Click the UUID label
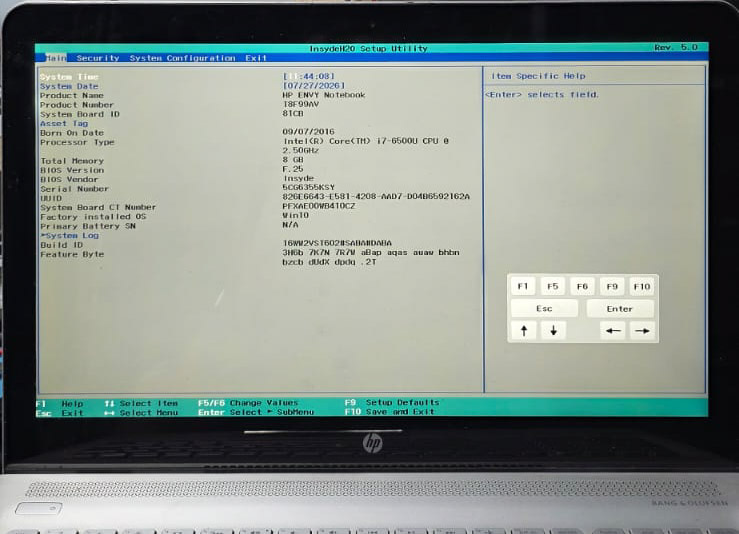The width and height of the screenshot is (739, 534). [x=51, y=198]
